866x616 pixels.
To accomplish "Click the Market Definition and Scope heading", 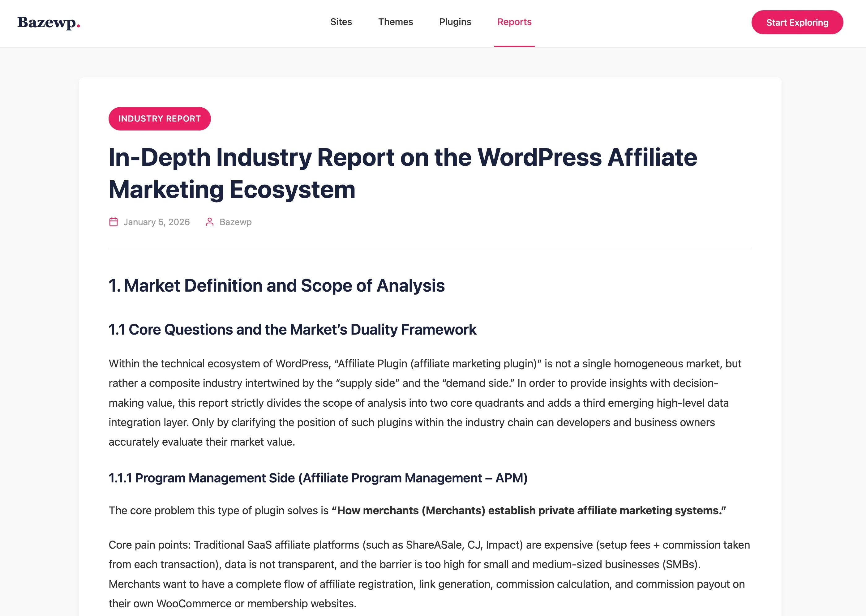I will [x=277, y=286].
